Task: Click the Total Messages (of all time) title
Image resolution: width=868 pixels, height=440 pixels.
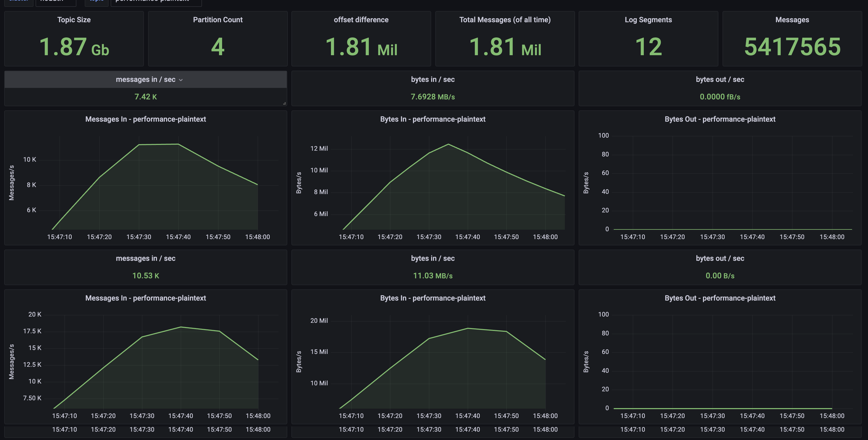Action: [505, 20]
